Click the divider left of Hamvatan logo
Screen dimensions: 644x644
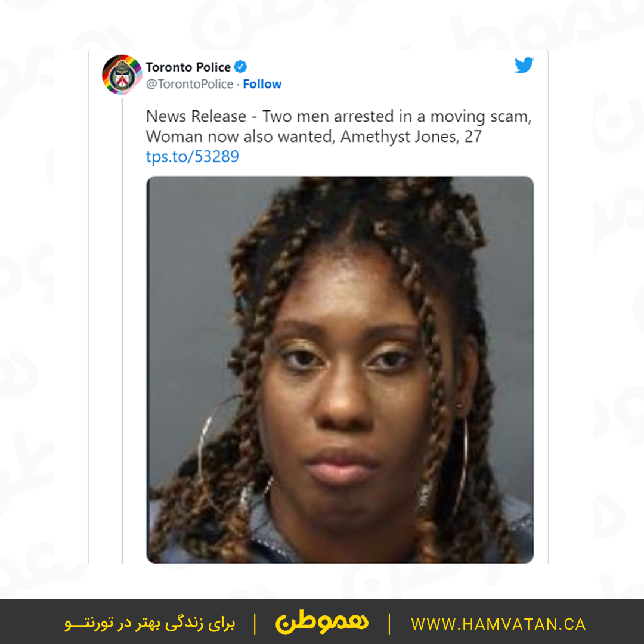255,624
